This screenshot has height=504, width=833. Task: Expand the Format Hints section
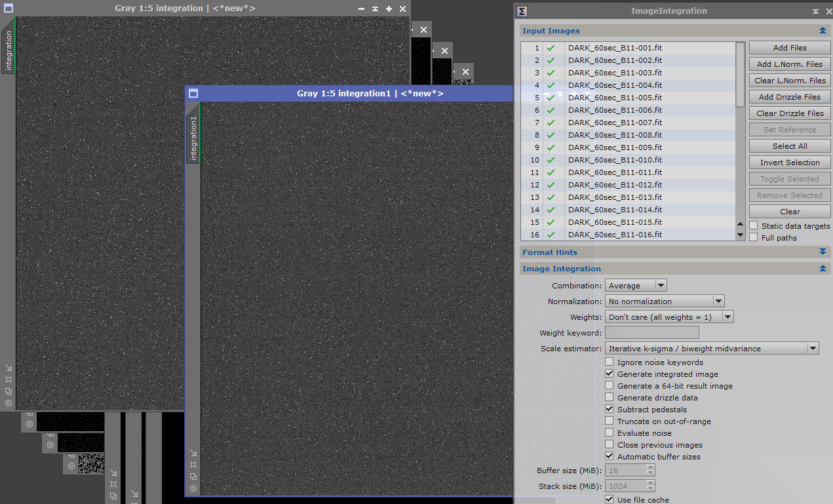click(823, 252)
